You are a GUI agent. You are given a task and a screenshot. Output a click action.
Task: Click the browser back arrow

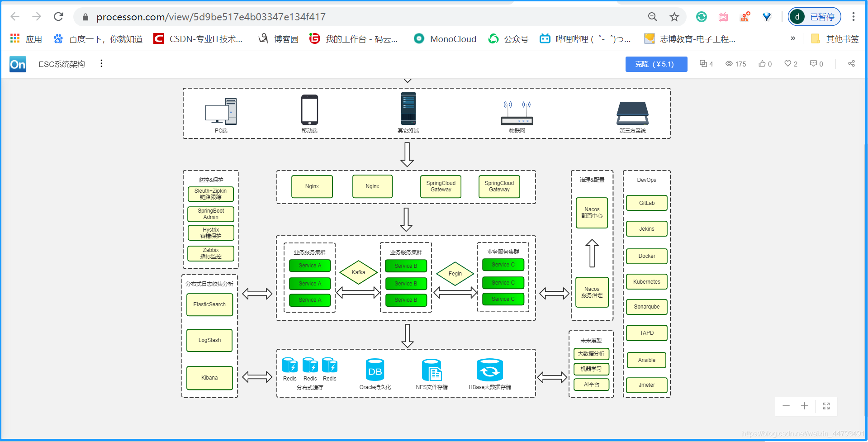pos(15,17)
